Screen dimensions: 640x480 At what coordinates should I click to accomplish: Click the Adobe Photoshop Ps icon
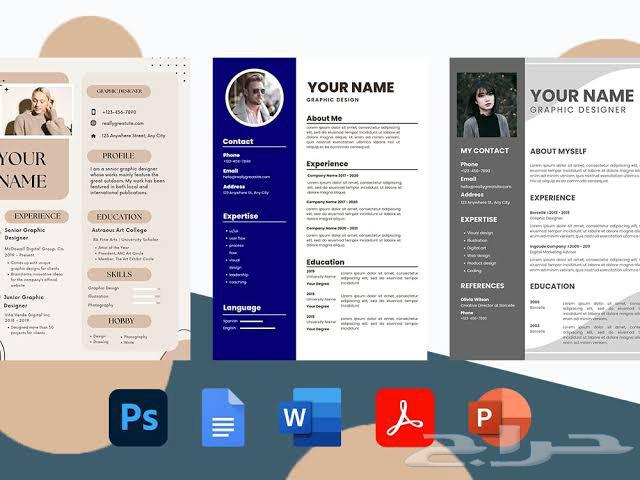[138, 418]
